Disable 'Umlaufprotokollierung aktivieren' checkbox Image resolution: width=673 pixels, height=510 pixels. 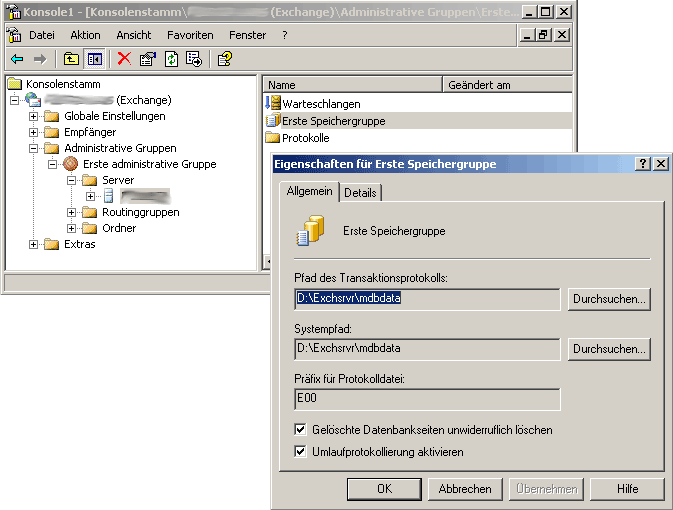coord(301,452)
